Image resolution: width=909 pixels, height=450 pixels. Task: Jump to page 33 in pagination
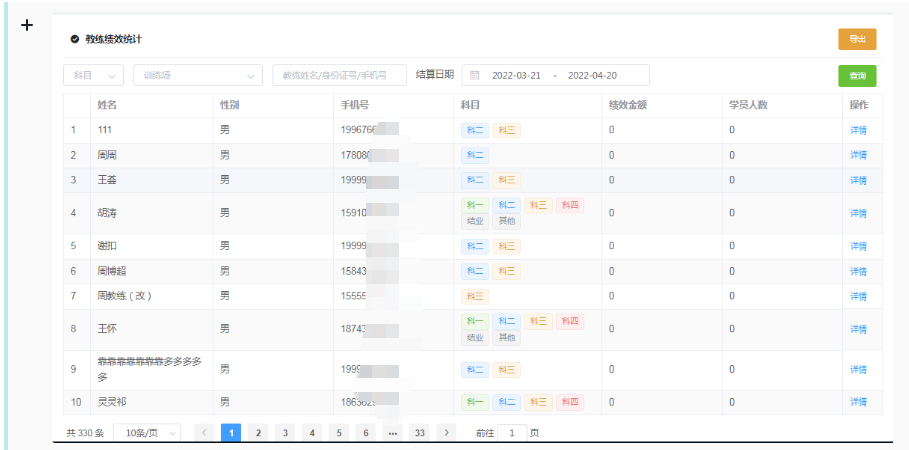(x=419, y=433)
